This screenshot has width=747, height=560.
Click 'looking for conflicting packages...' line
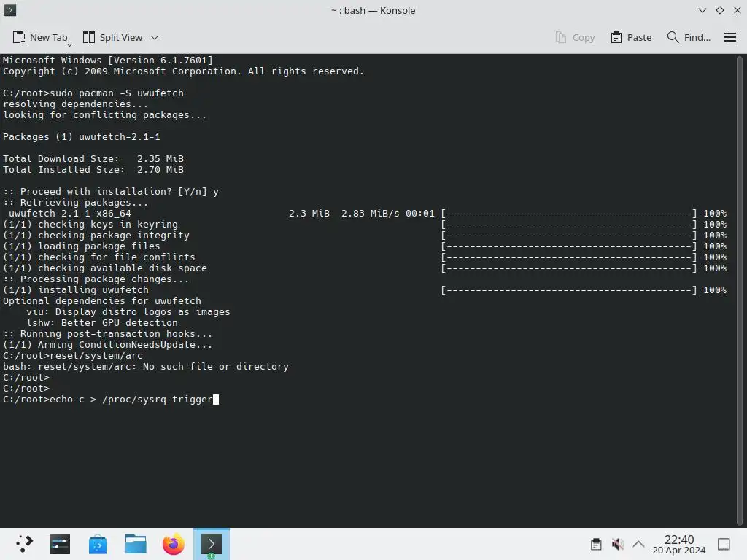(105, 114)
